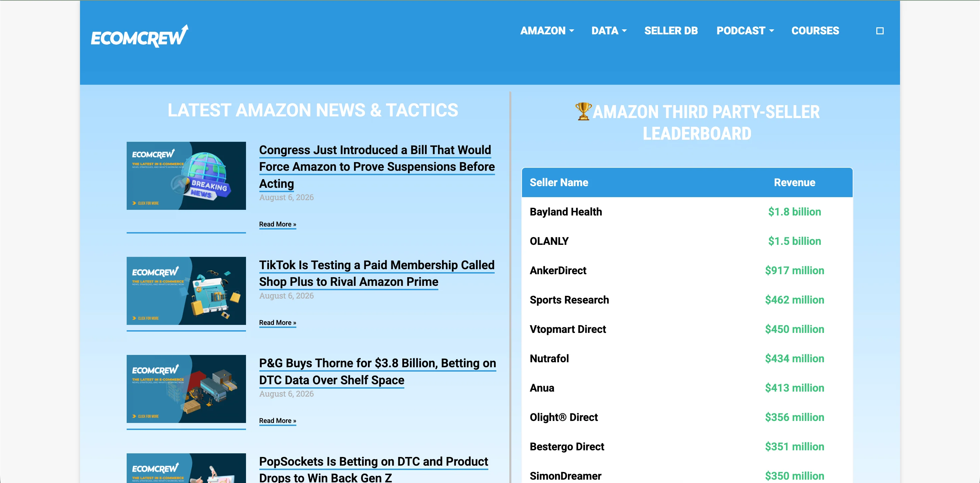Click Read More under the TikTok article
The image size is (980, 483).
(277, 322)
